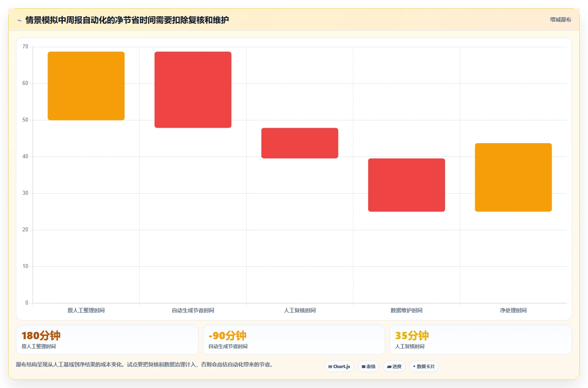
Task: Select the red 数据维护时间 bar
Action: point(406,185)
